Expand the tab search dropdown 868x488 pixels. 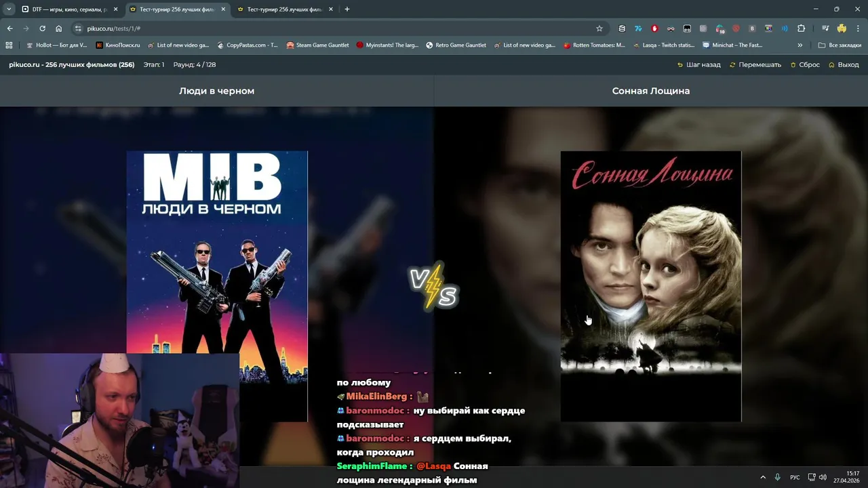pyautogui.click(x=8, y=9)
